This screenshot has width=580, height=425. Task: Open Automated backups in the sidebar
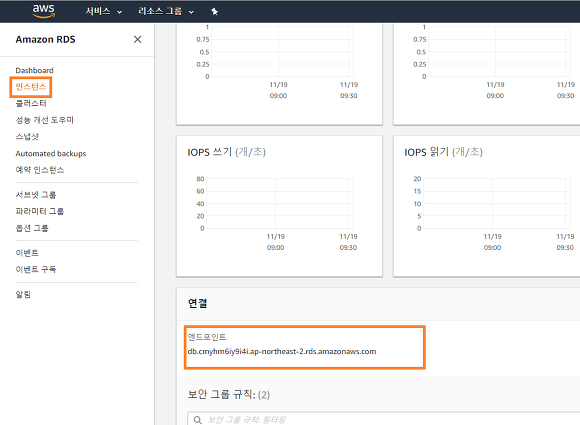pyautogui.click(x=51, y=154)
